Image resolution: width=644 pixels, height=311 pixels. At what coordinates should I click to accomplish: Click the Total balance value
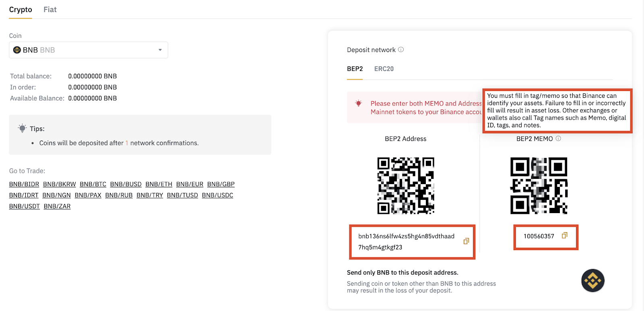click(x=93, y=76)
